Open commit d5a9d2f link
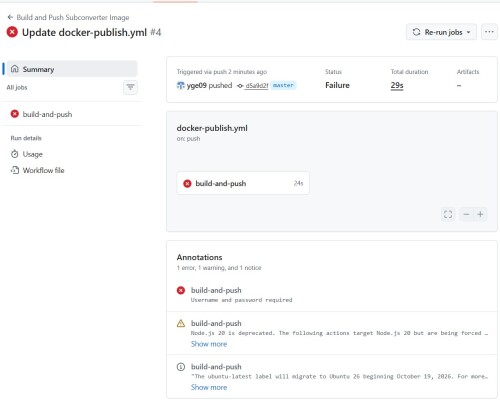 pos(257,86)
